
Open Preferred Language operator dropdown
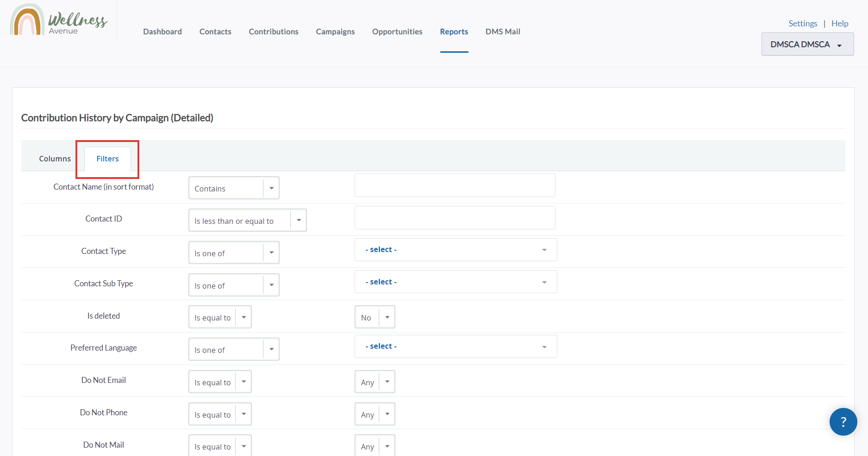(234, 349)
